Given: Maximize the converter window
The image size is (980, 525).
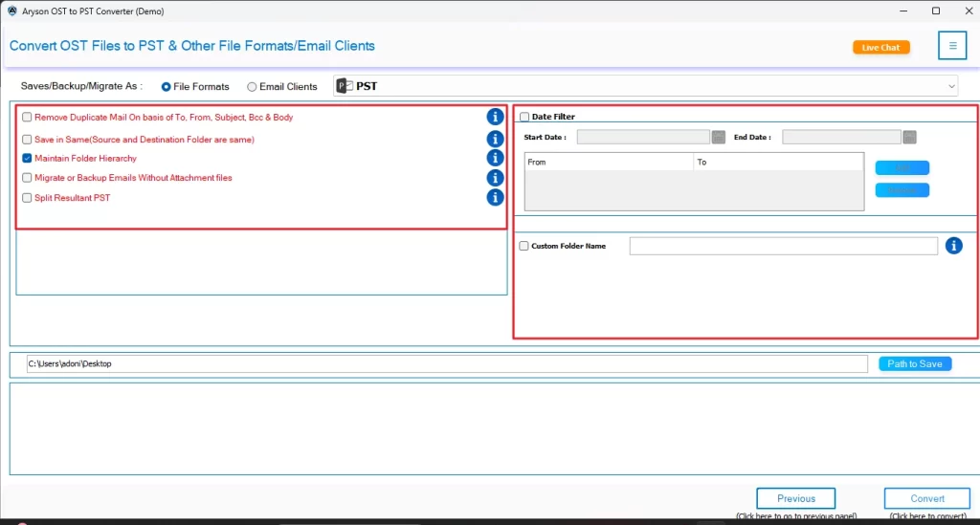Looking at the screenshot, I should 936,11.
